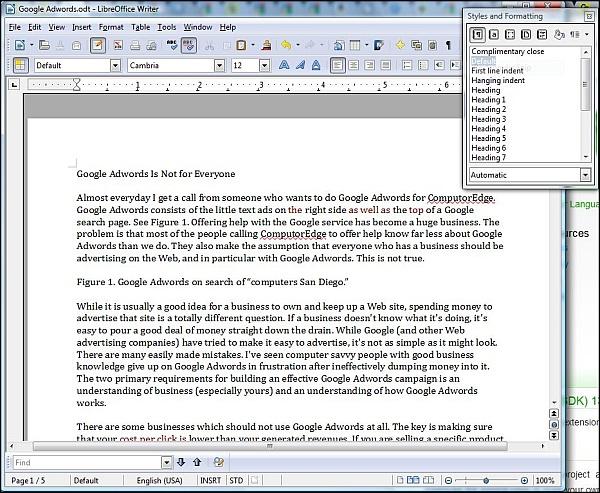The image size is (600, 493).
Task: Open Font Size dropdown showing 12
Action: point(265,66)
